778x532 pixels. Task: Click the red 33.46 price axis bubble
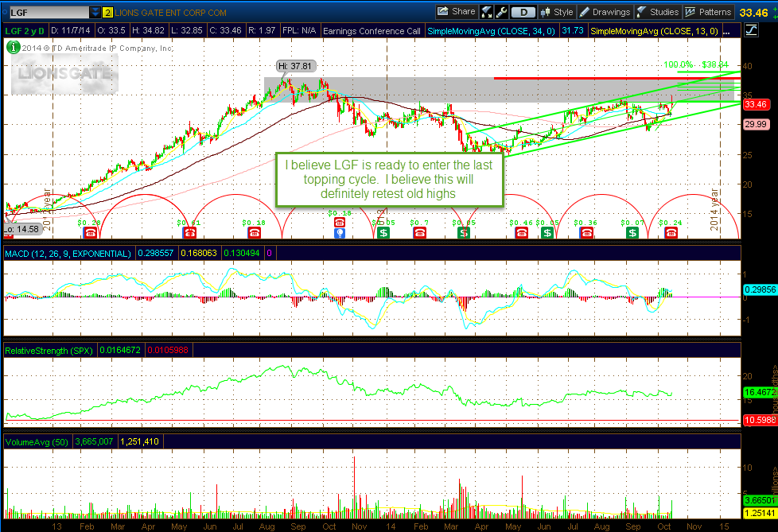[756, 104]
